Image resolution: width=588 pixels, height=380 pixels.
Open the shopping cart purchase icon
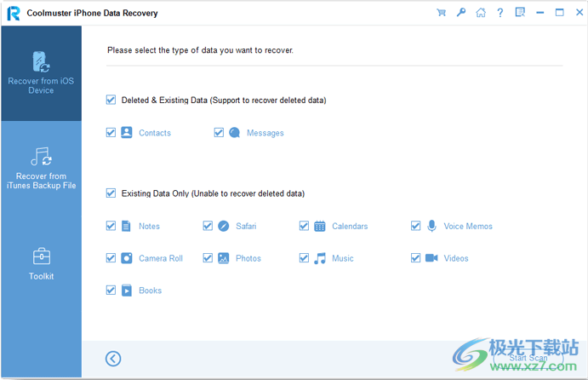pyautogui.click(x=442, y=13)
